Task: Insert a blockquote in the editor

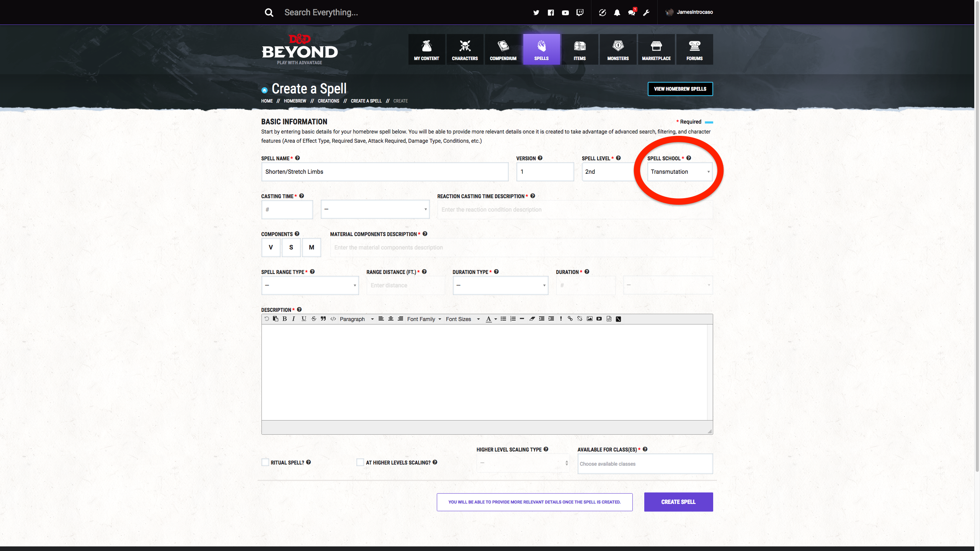Action: 323,319
